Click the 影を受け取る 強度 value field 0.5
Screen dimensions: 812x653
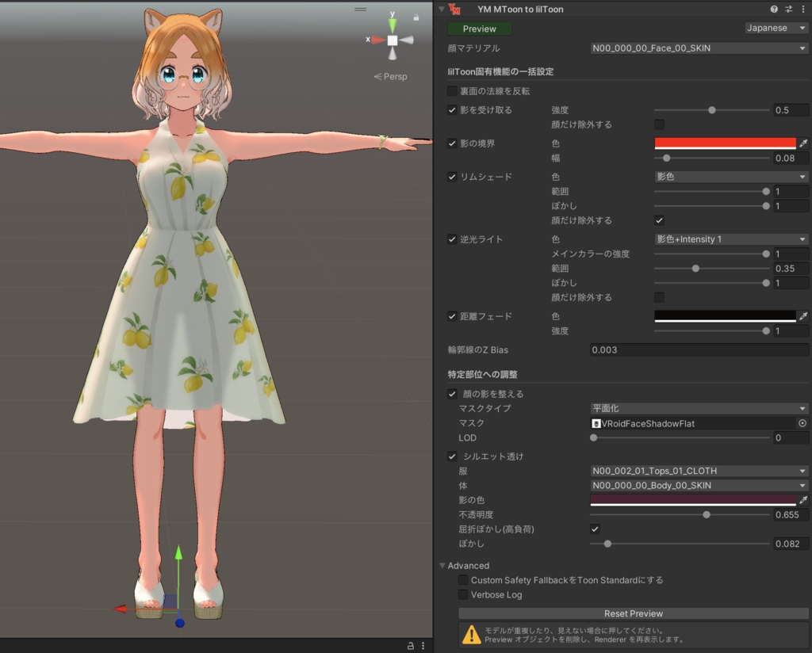(x=791, y=110)
